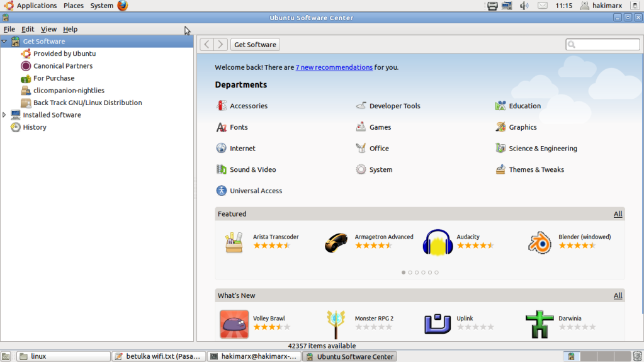Screen dimensions: 644x362
Task: Open the Edit menu
Action: click(28, 29)
